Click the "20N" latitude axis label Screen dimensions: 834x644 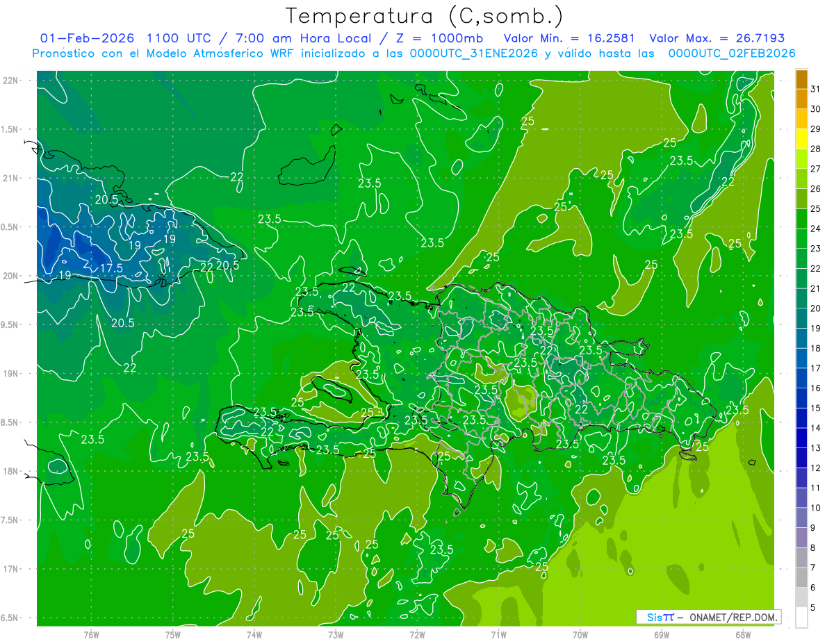point(12,276)
